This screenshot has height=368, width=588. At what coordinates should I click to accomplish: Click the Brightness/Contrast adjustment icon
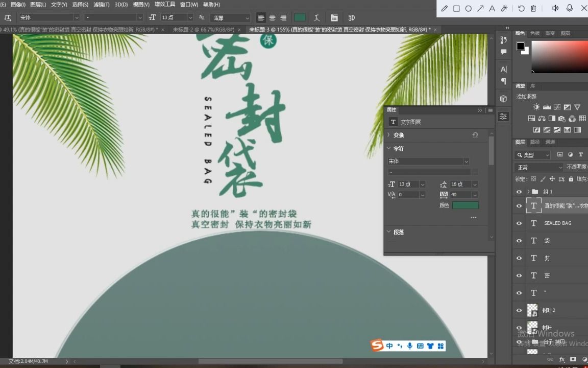tap(536, 106)
